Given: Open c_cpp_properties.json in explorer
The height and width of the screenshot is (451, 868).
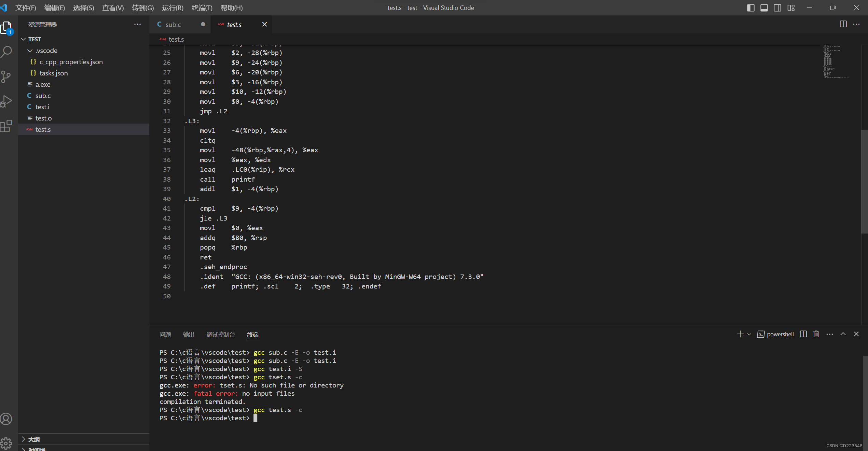Looking at the screenshot, I should pyautogui.click(x=84, y=62).
